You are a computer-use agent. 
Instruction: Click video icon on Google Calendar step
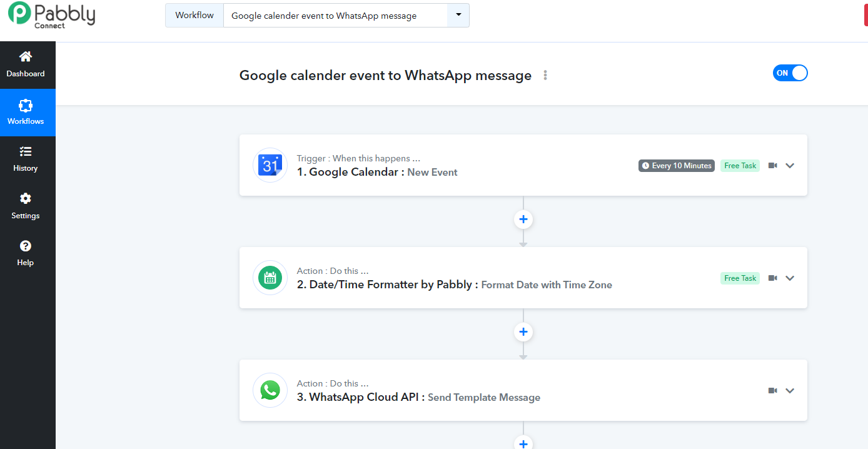click(773, 166)
